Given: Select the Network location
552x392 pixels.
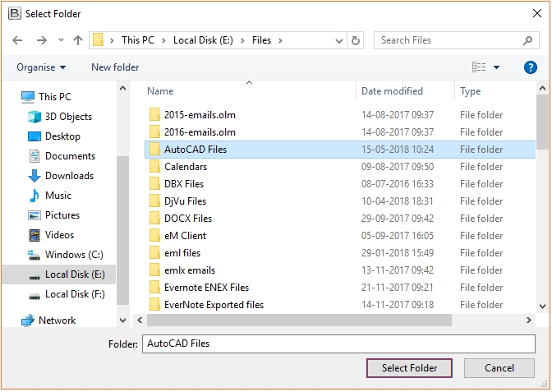Looking at the screenshot, I should coord(57,321).
